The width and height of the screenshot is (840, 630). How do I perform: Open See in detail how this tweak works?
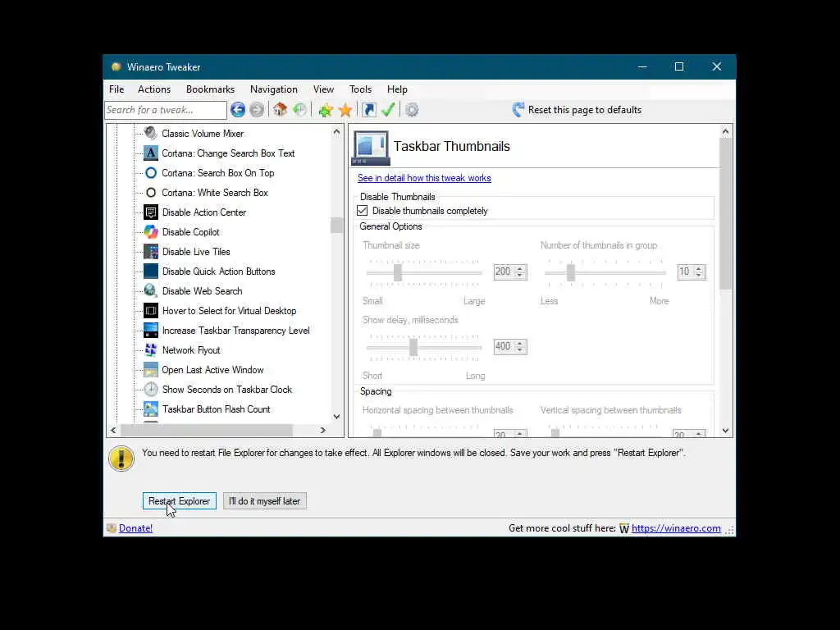424,178
